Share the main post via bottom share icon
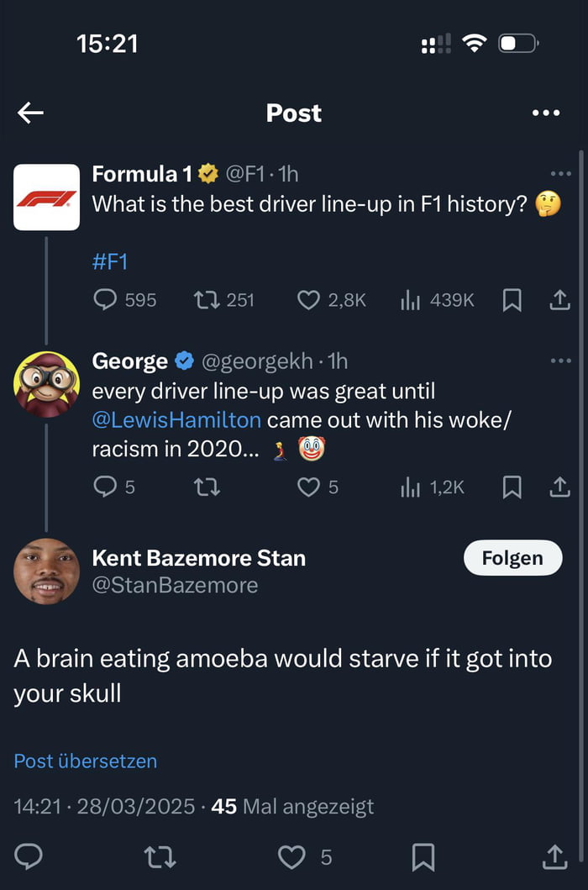 pyautogui.click(x=554, y=856)
